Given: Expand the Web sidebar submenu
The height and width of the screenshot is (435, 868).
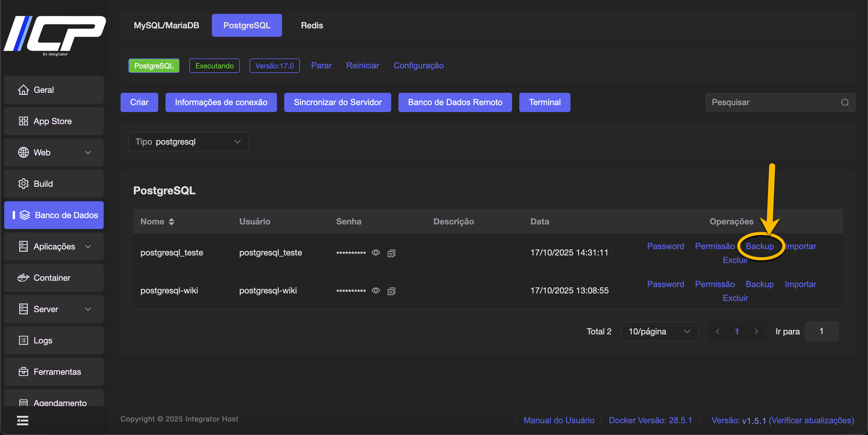Looking at the screenshot, I should (x=88, y=152).
